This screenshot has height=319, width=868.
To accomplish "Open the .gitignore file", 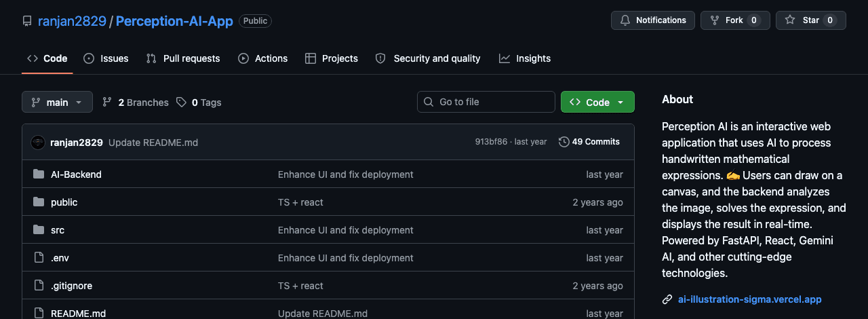I will [71, 286].
